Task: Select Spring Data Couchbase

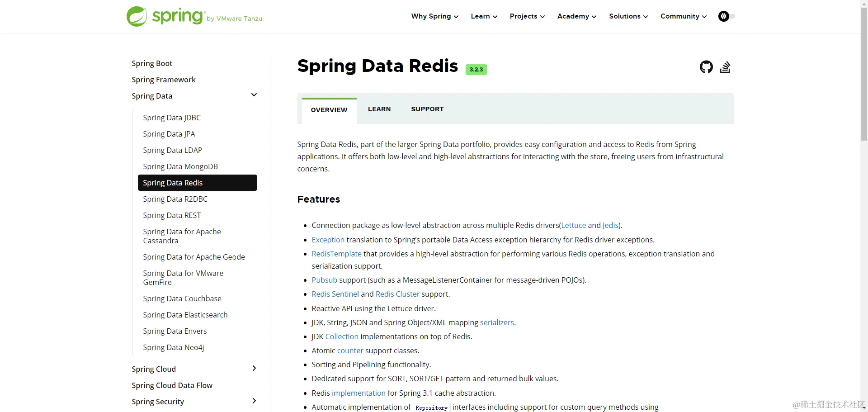Action: [182, 298]
